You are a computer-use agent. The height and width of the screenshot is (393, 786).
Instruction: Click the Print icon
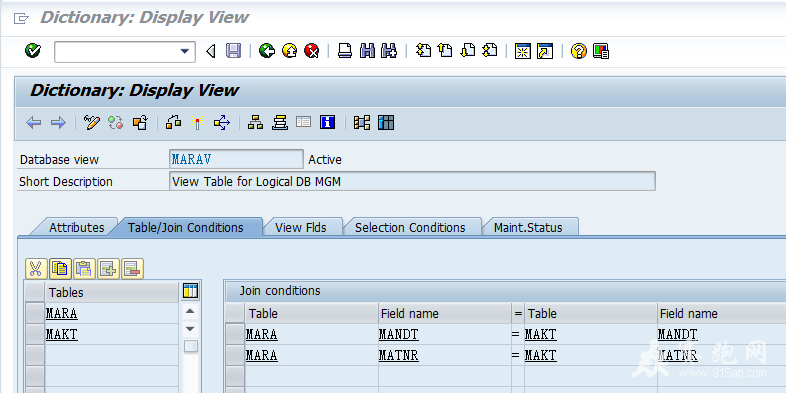tap(345, 51)
